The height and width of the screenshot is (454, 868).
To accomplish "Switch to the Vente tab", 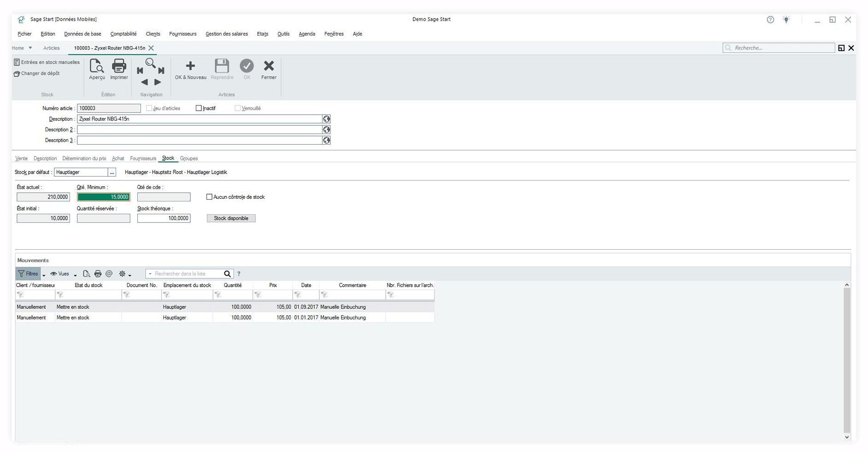I will [21, 159].
